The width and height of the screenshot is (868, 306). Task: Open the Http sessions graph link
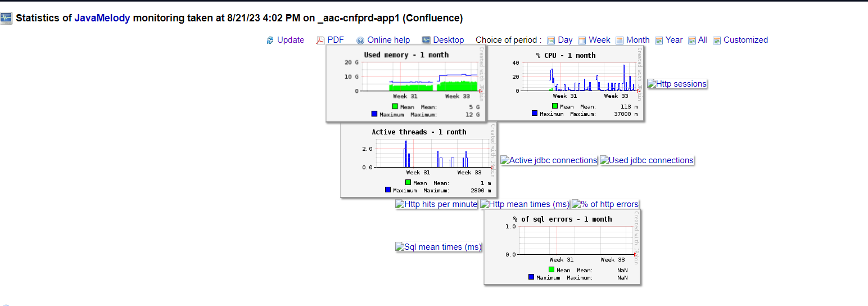pos(677,84)
